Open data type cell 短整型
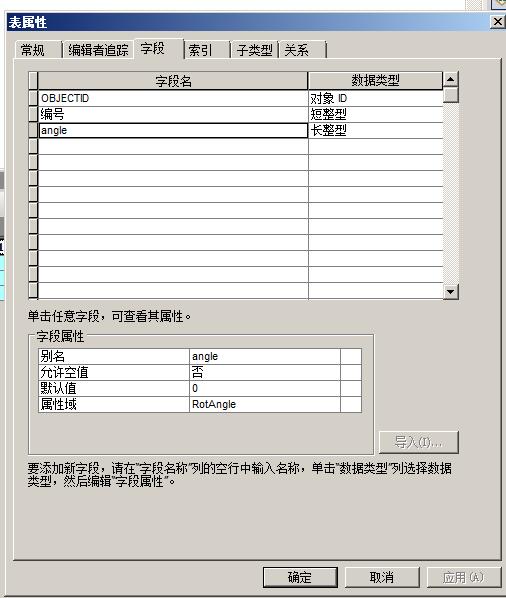 pyautogui.click(x=376, y=114)
